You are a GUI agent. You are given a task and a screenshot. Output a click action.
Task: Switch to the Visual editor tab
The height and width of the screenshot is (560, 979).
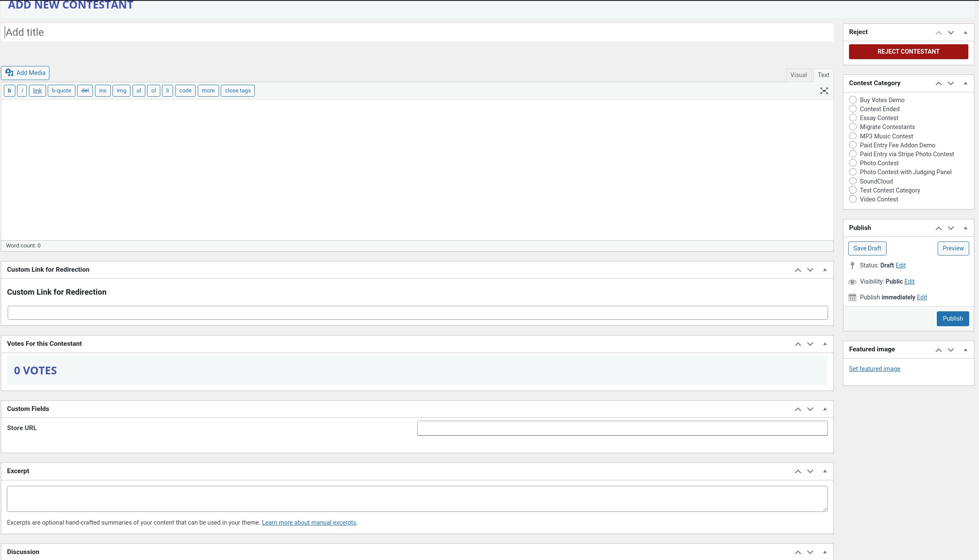tap(798, 75)
